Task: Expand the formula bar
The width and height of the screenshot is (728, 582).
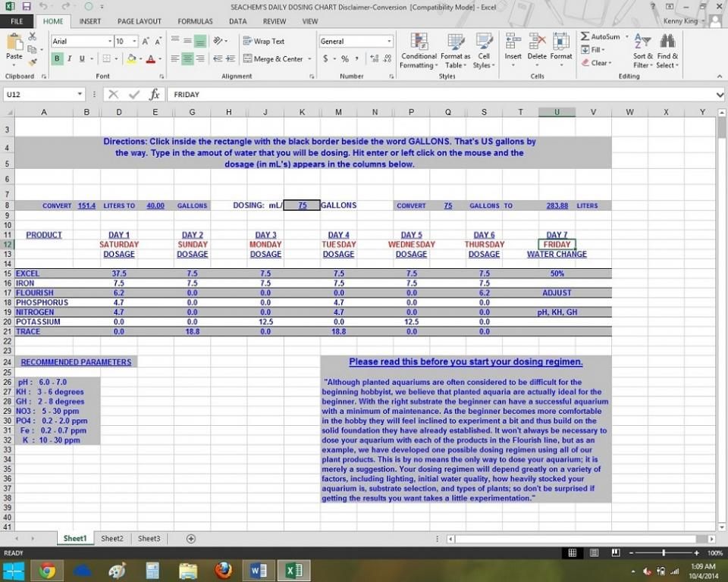Action: coord(720,95)
